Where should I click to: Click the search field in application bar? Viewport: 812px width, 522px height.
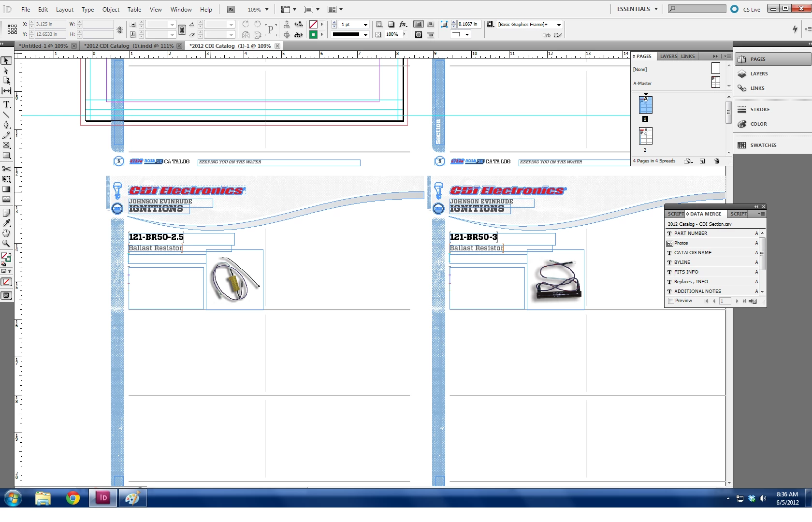point(696,9)
